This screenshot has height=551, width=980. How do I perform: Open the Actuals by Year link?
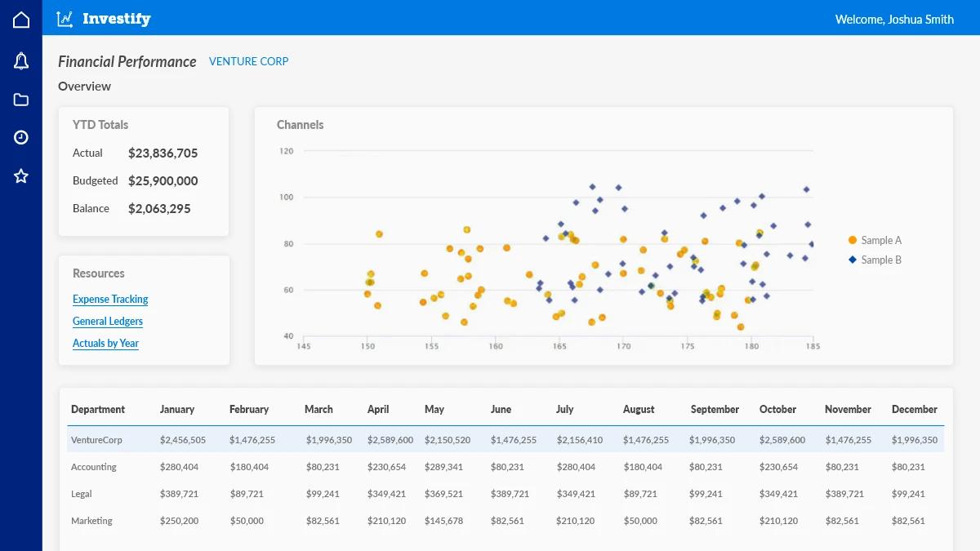click(x=105, y=343)
